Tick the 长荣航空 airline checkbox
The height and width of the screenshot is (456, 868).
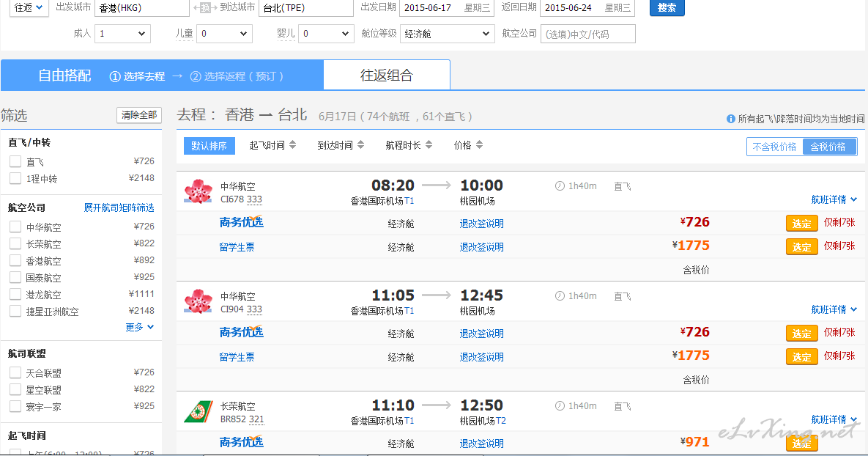15,243
